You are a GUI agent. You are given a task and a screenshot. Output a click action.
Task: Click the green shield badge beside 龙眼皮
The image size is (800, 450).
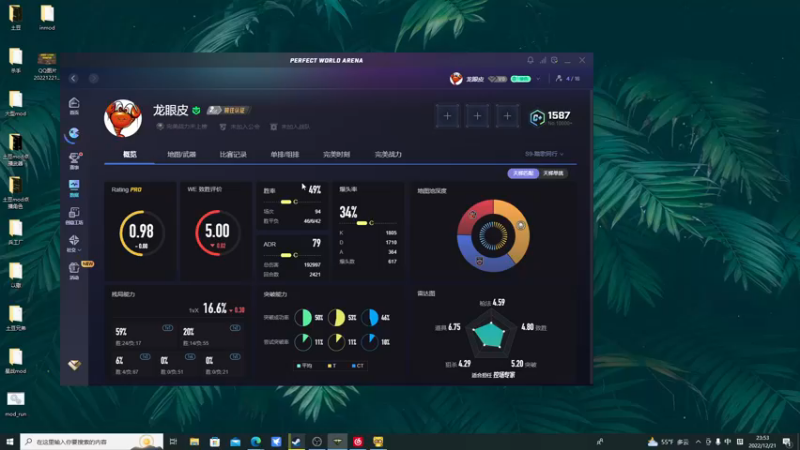196,110
